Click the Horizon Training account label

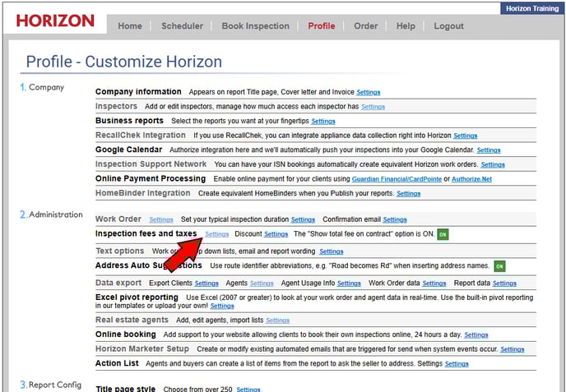coord(532,7)
